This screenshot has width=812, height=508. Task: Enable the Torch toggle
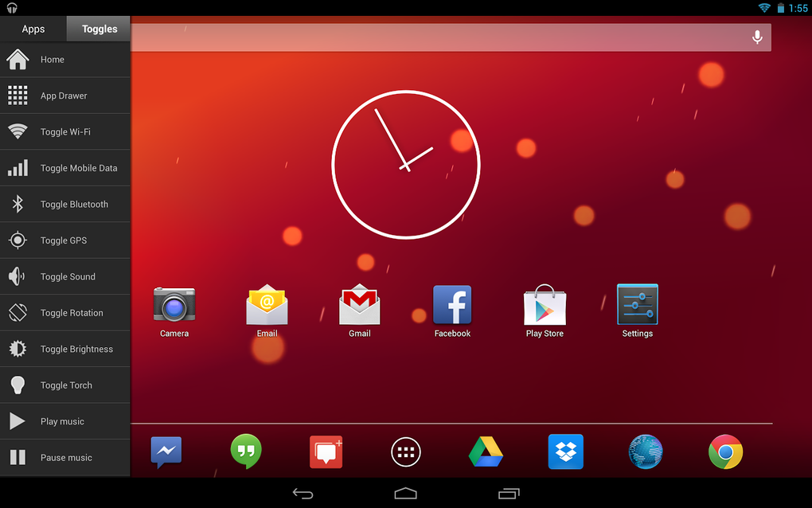point(64,385)
